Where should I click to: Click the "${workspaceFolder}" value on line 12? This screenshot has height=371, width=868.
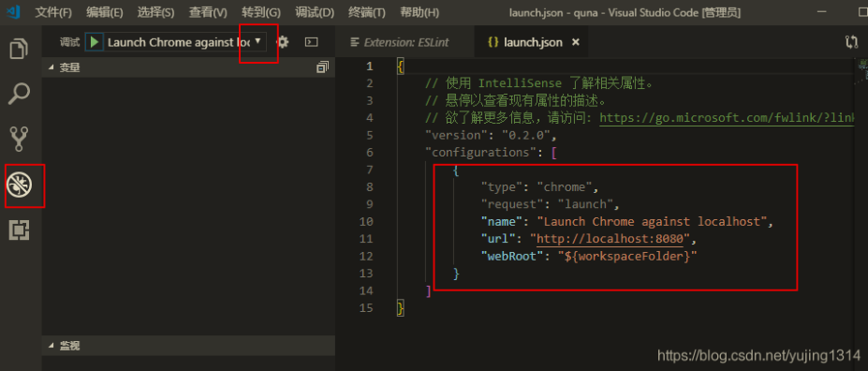(627, 257)
